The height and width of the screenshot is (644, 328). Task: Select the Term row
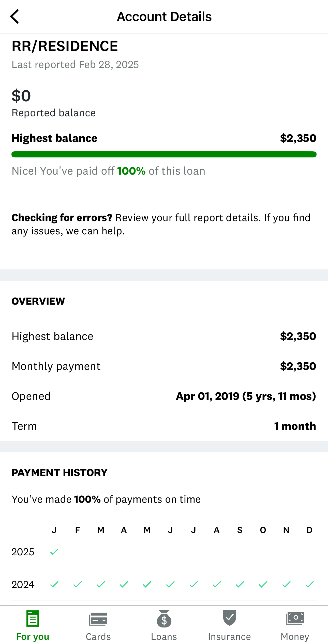(164, 426)
